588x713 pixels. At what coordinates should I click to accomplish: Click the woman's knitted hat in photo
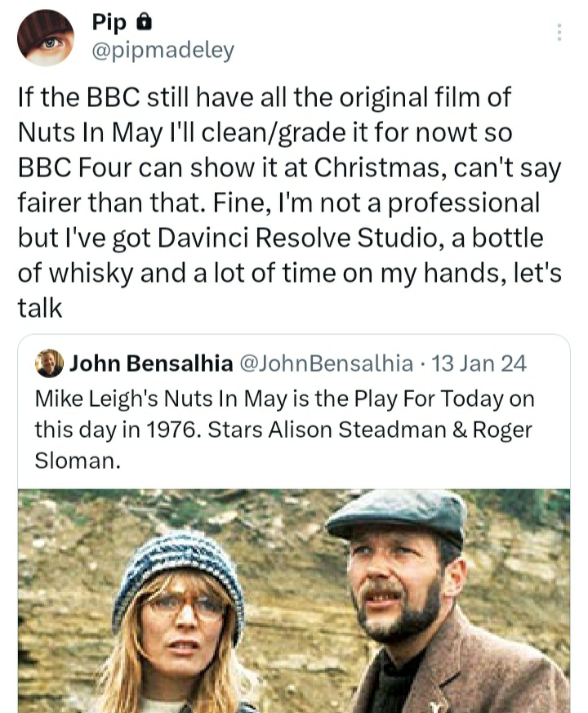point(178,563)
